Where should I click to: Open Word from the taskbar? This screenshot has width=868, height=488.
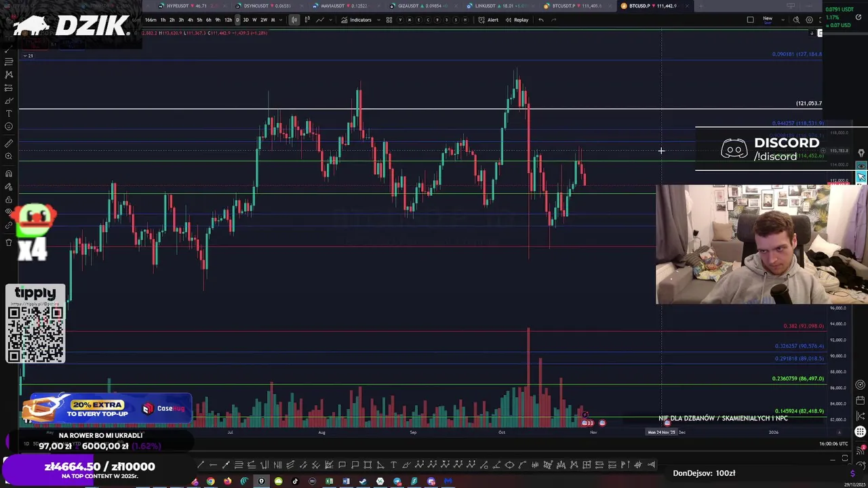[346, 481]
